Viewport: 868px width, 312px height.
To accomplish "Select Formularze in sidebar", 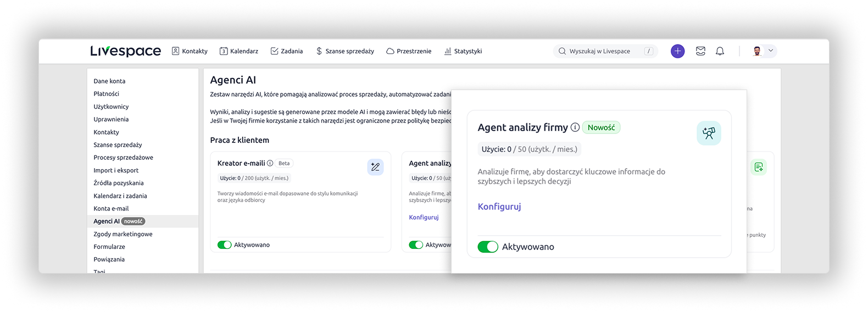I will click(109, 247).
